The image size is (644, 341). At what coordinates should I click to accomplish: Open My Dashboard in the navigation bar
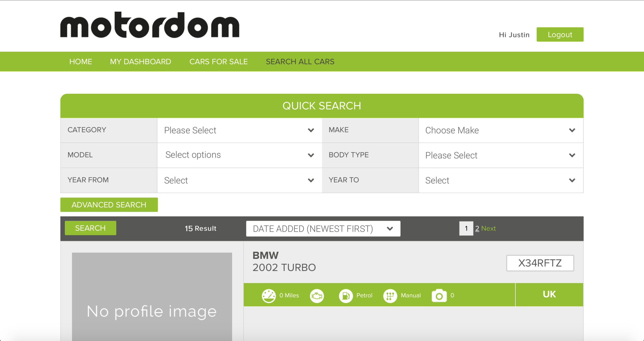tap(141, 62)
